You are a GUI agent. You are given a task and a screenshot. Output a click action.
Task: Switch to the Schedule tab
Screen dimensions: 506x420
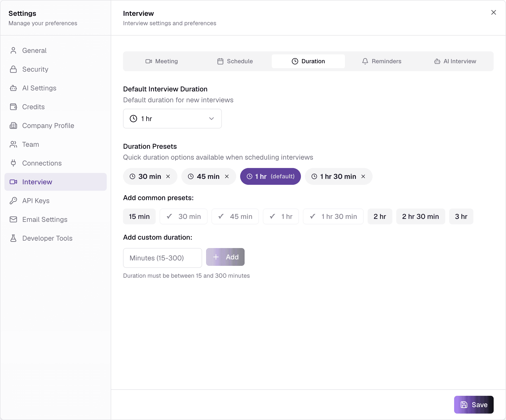(x=235, y=61)
